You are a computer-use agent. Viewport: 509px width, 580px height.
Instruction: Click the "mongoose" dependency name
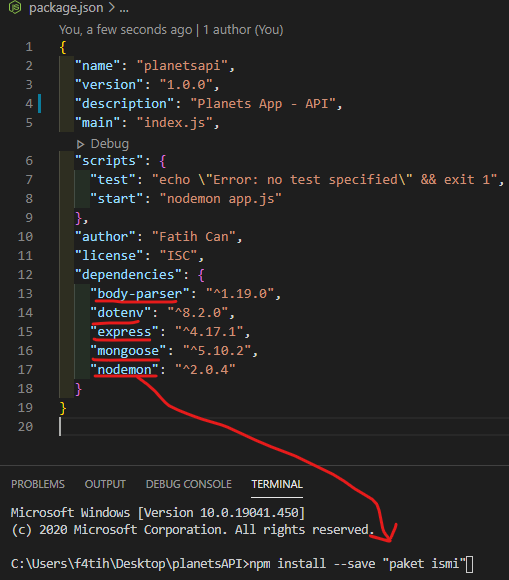[x=128, y=351]
